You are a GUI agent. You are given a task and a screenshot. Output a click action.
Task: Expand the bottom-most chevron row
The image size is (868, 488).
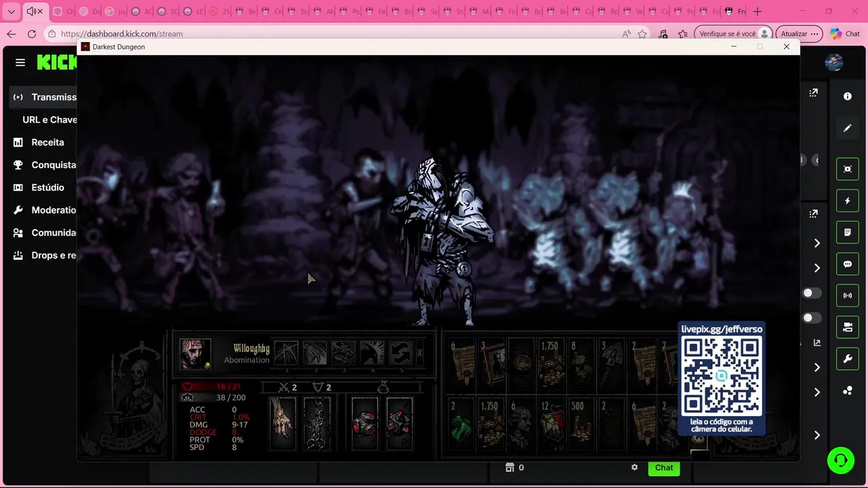coord(817,435)
